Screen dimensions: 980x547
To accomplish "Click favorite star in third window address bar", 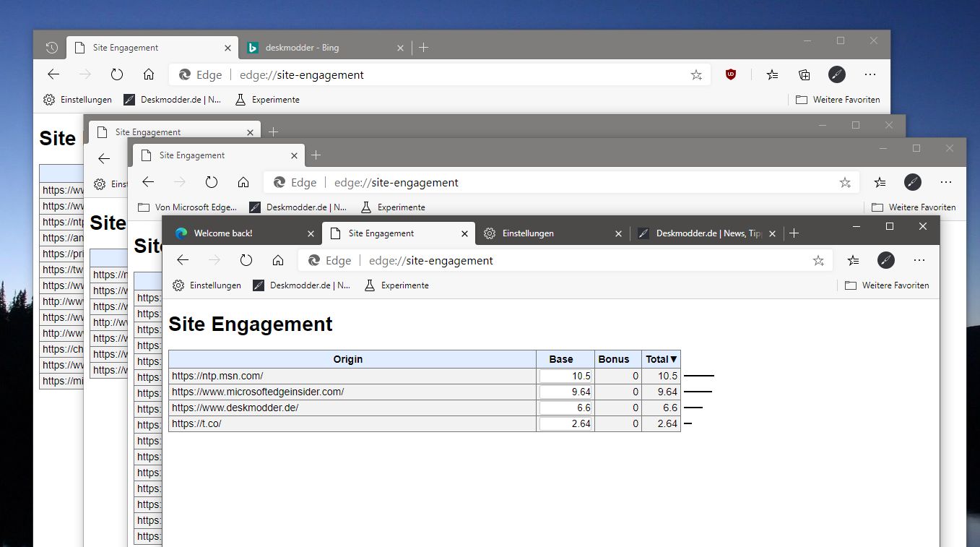I will pyautogui.click(x=845, y=183).
